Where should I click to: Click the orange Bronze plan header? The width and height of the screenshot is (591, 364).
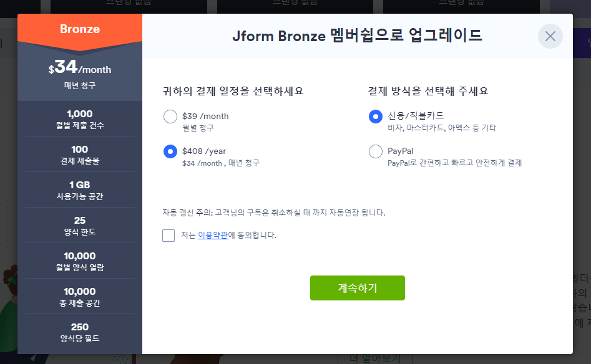click(80, 29)
